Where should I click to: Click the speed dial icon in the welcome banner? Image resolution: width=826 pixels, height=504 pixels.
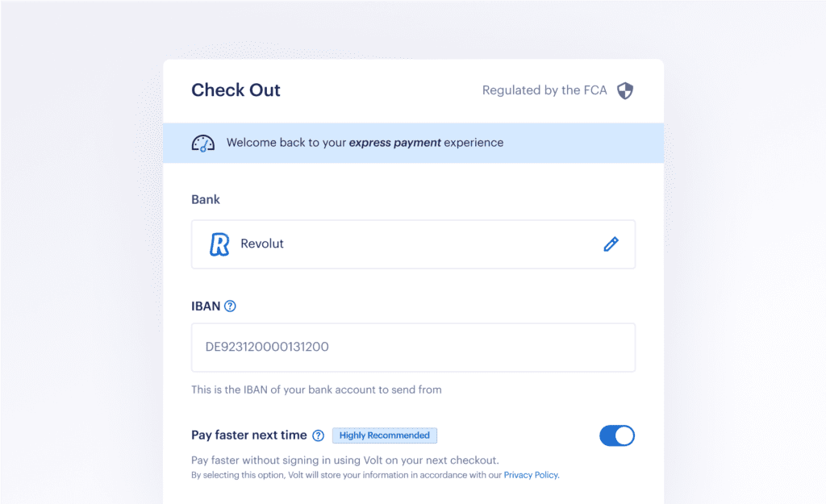click(202, 142)
